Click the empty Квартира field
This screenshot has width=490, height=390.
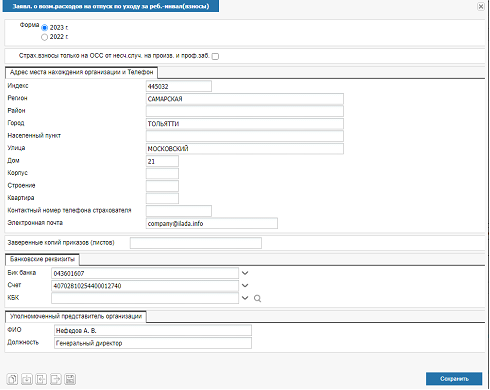162,198
